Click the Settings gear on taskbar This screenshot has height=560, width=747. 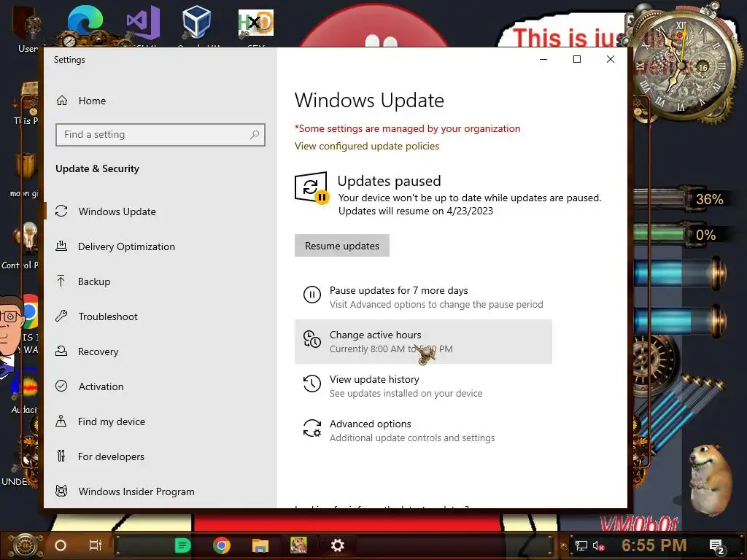pyautogui.click(x=337, y=545)
